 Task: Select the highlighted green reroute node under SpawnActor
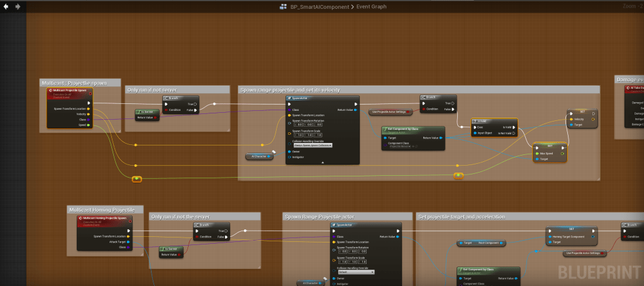coord(458,176)
